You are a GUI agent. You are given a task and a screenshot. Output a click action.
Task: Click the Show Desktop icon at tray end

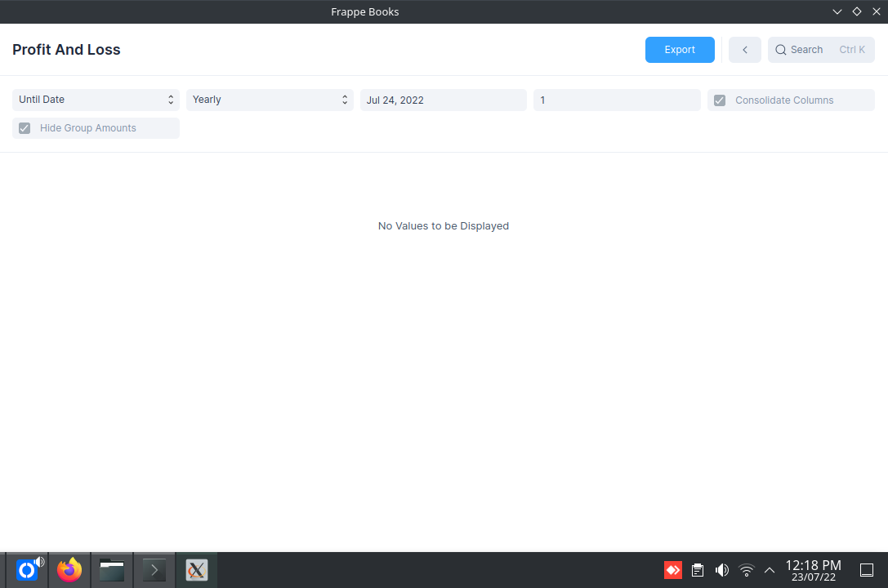(x=867, y=569)
